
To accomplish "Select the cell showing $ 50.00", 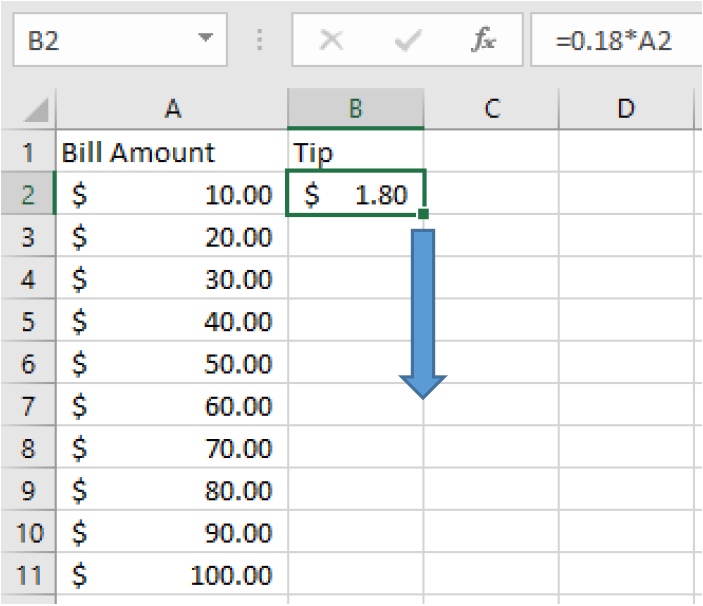I will (x=172, y=363).
